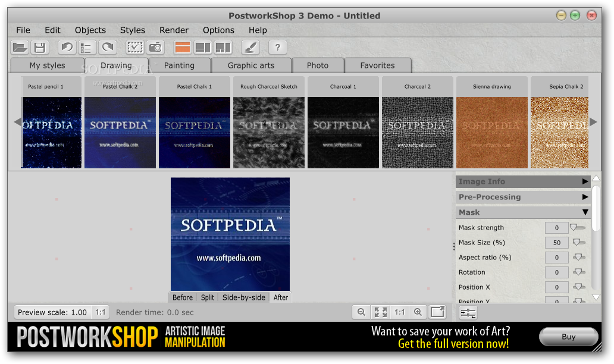Click the Aspect ratio value field
This screenshot has height=364, width=614.
pyautogui.click(x=556, y=257)
